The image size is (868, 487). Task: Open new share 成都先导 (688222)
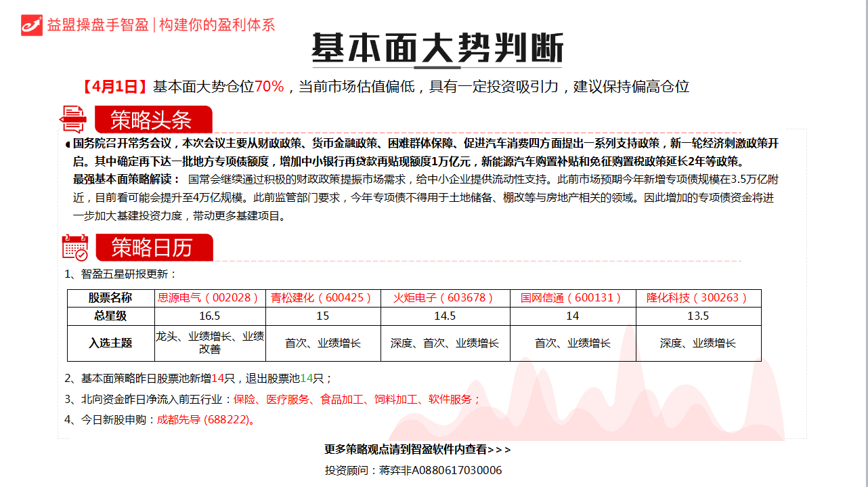pyautogui.click(x=203, y=420)
